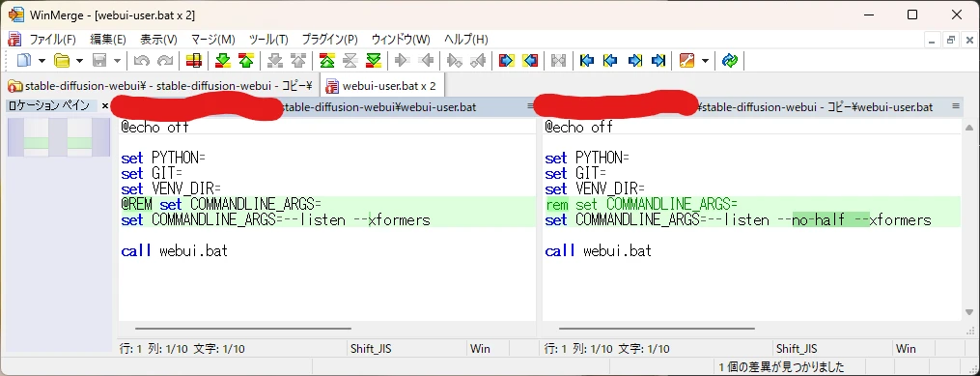Click the grayed previous conflict icon
Viewport: 980px width, 376px height.
pyautogui.click(x=298, y=61)
